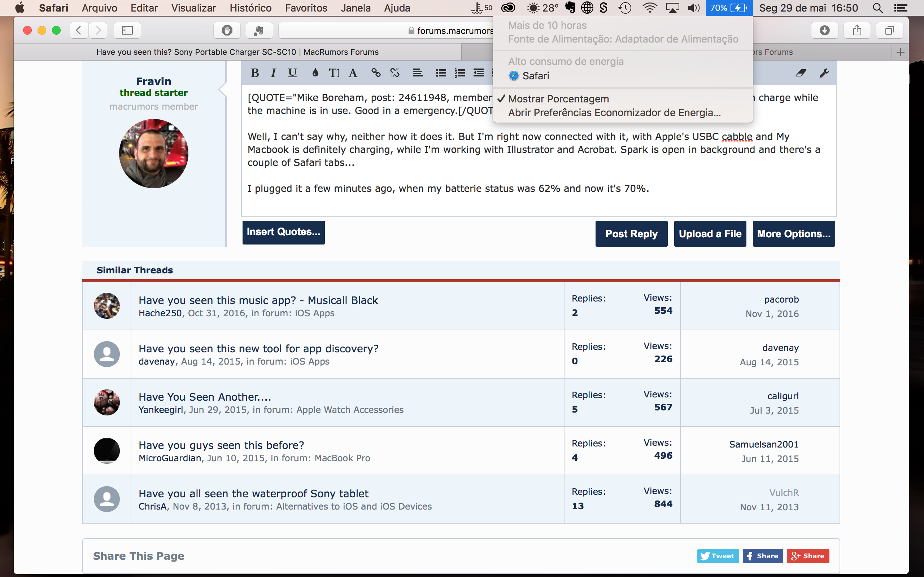924x577 pixels.
Task: Toggle underline formatting in the editor
Action: point(292,73)
